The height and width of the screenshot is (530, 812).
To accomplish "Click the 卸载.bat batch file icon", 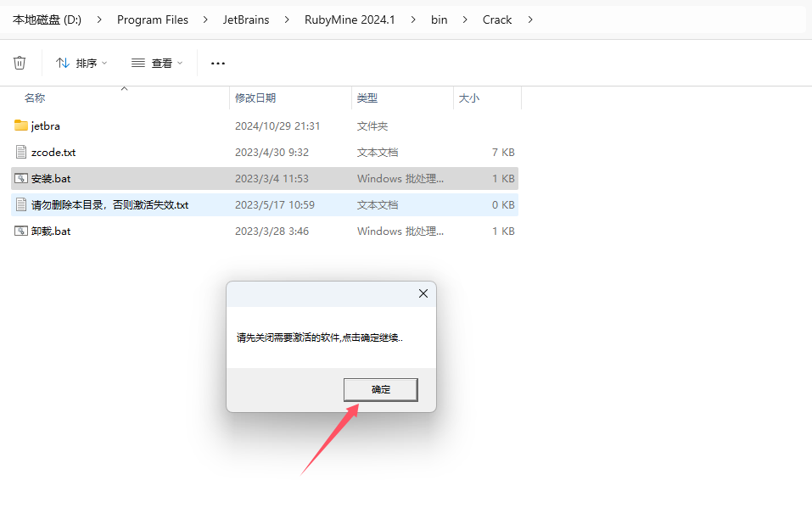I will click(20, 231).
